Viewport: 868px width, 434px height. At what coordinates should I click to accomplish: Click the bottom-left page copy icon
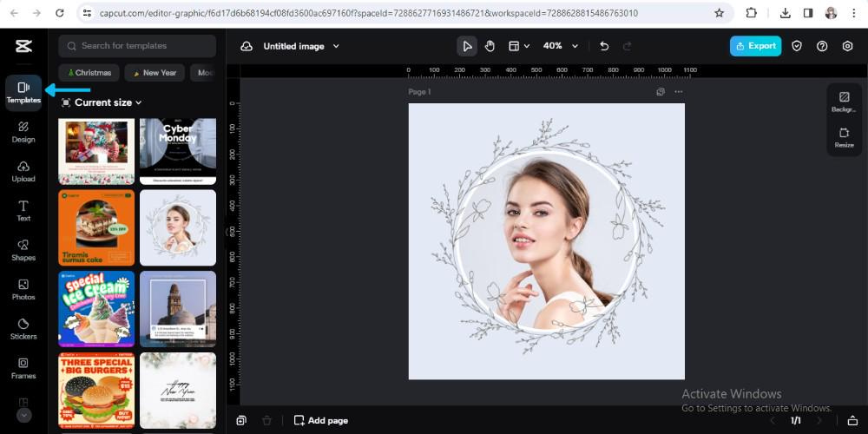tap(240, 421)
